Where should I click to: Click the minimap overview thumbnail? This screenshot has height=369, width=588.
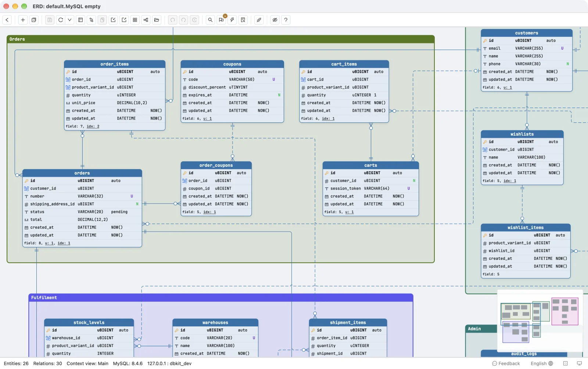tap(540, 320)
